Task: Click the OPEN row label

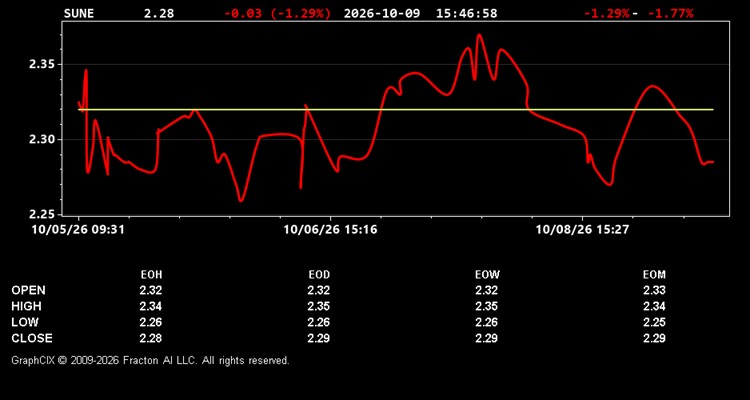Action: tap(29, 290)
